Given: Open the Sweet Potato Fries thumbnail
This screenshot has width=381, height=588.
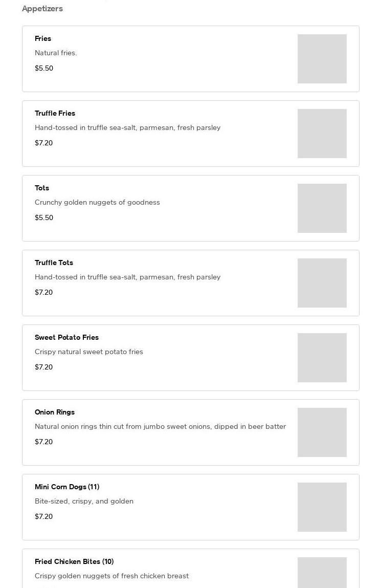Looking at the screenshot, I should (322, 358).
